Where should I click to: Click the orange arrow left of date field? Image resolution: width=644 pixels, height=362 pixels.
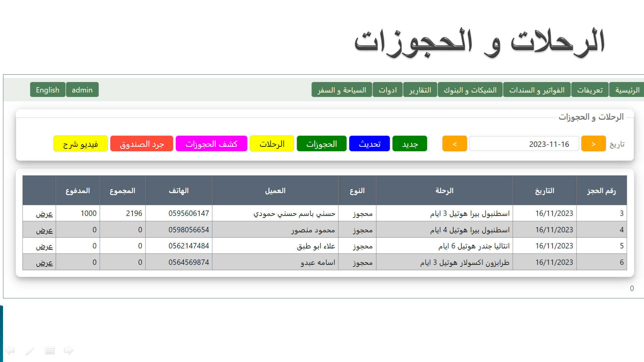coord(454,144)
